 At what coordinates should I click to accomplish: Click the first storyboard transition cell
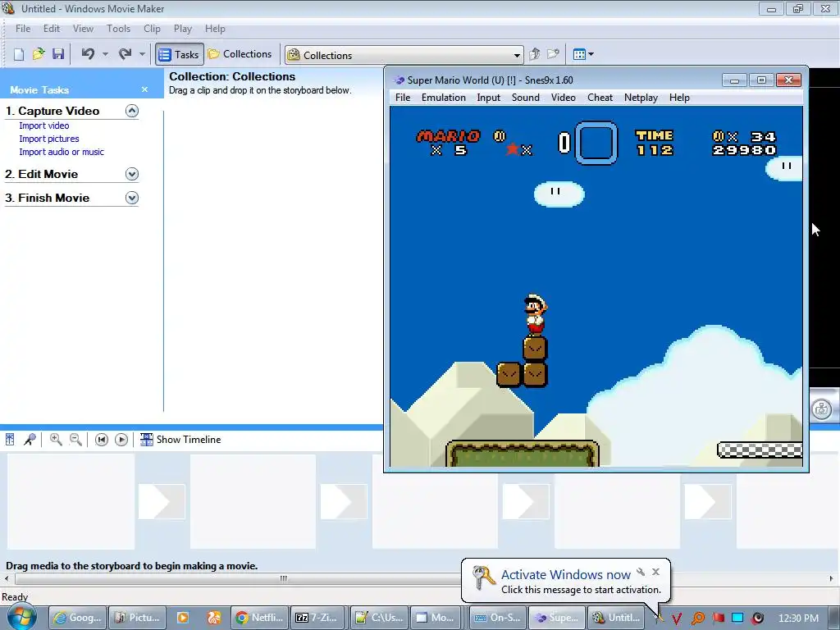coord(162,501)
